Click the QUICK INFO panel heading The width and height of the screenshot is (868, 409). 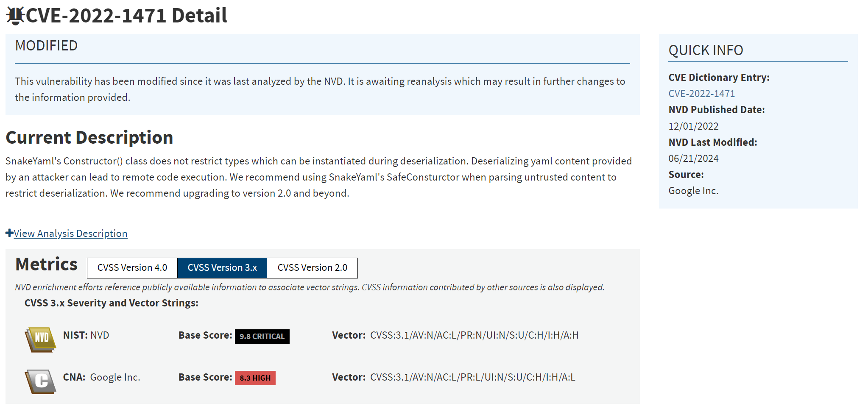[706, 50]
